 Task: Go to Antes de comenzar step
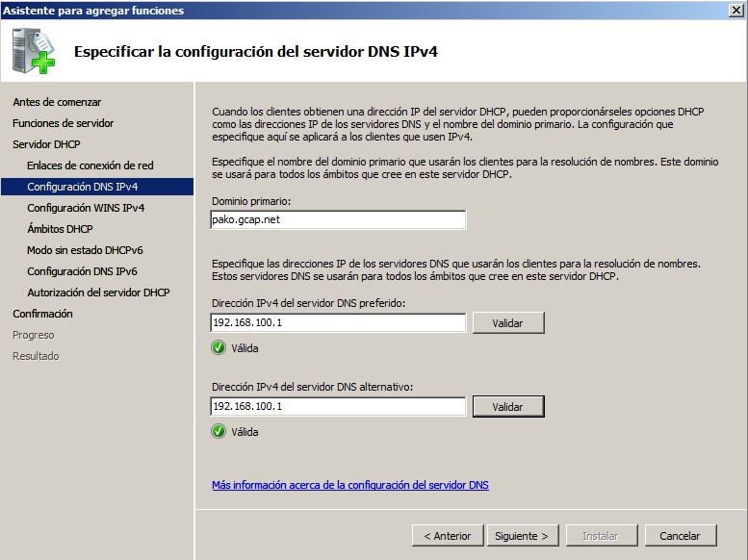[57, 102]
